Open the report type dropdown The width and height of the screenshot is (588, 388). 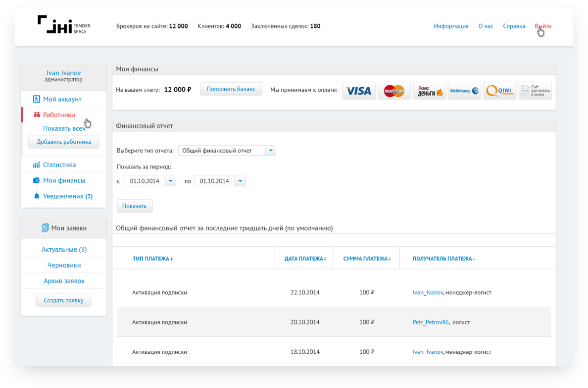tap(270, 151)
